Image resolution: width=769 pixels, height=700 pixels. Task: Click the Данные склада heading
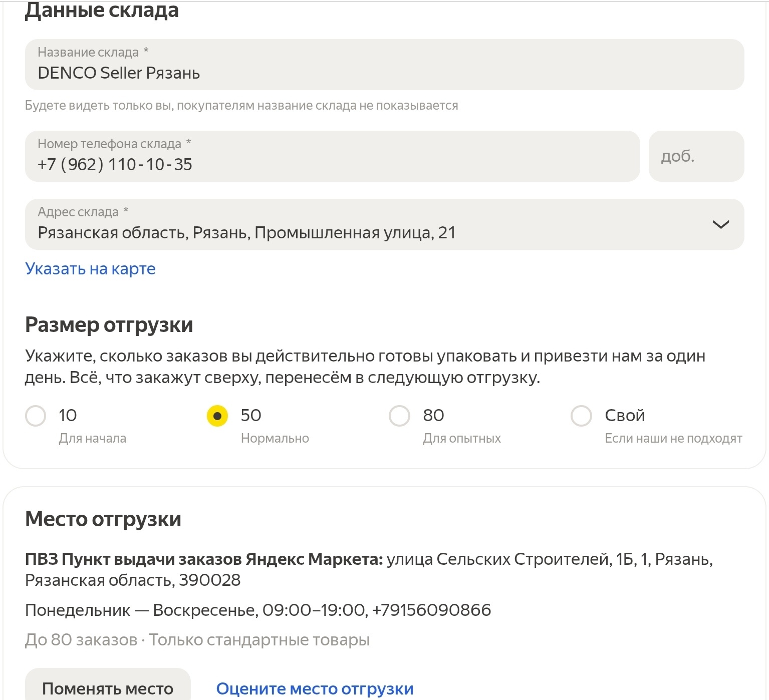(102, 11)
